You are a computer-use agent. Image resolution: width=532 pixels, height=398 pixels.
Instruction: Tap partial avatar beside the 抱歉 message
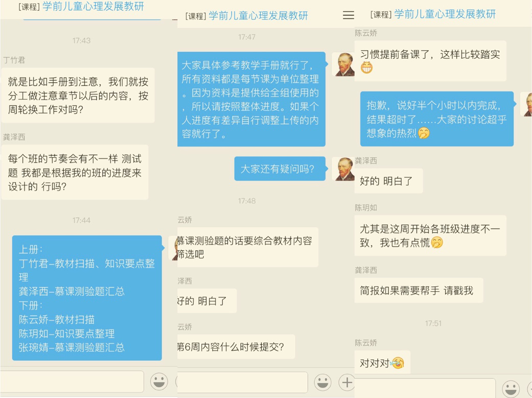pyautogui.click(x=527, y=104)
